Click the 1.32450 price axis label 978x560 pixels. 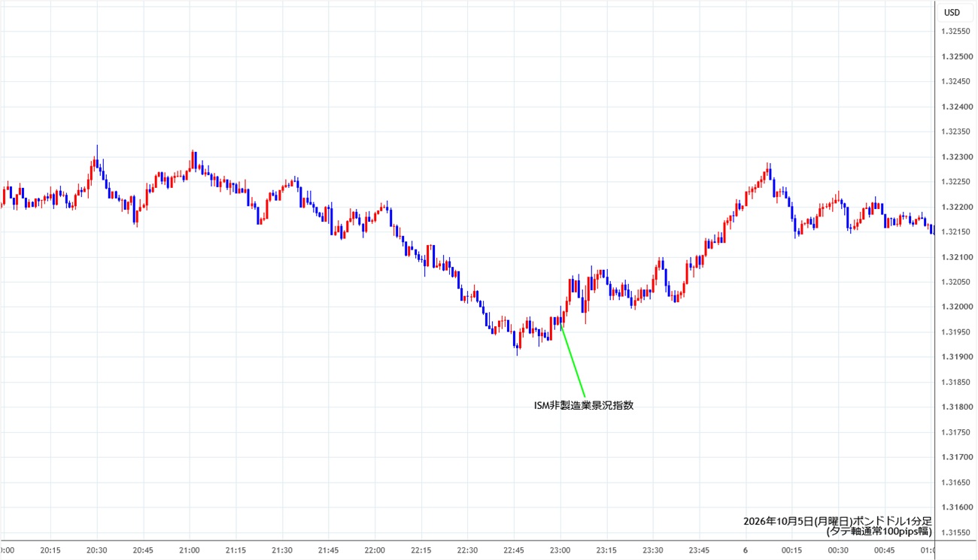[955, 81]
